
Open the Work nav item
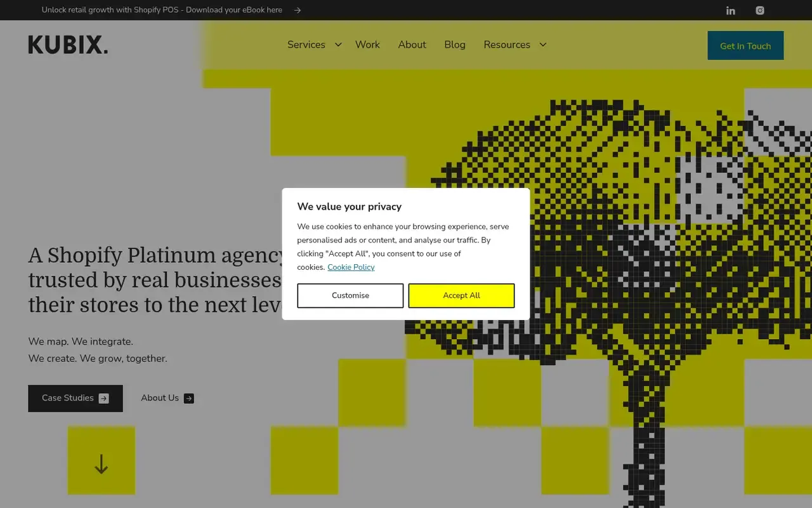367,44
